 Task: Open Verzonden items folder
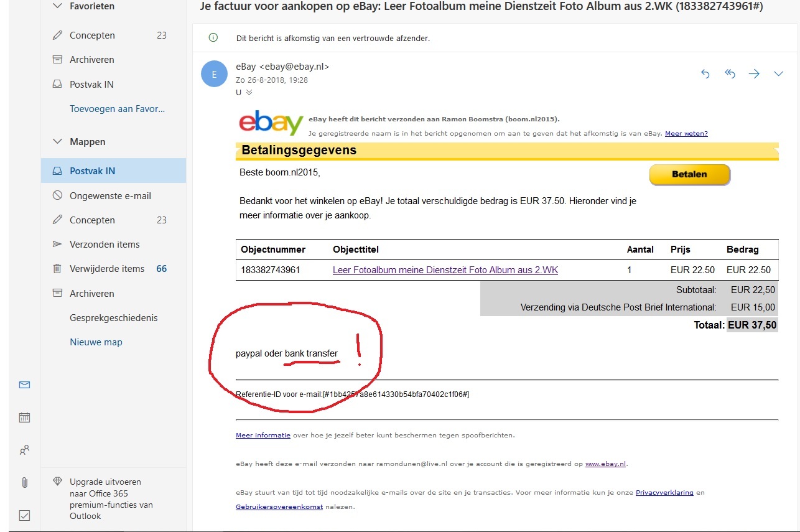tap(105, 244)
